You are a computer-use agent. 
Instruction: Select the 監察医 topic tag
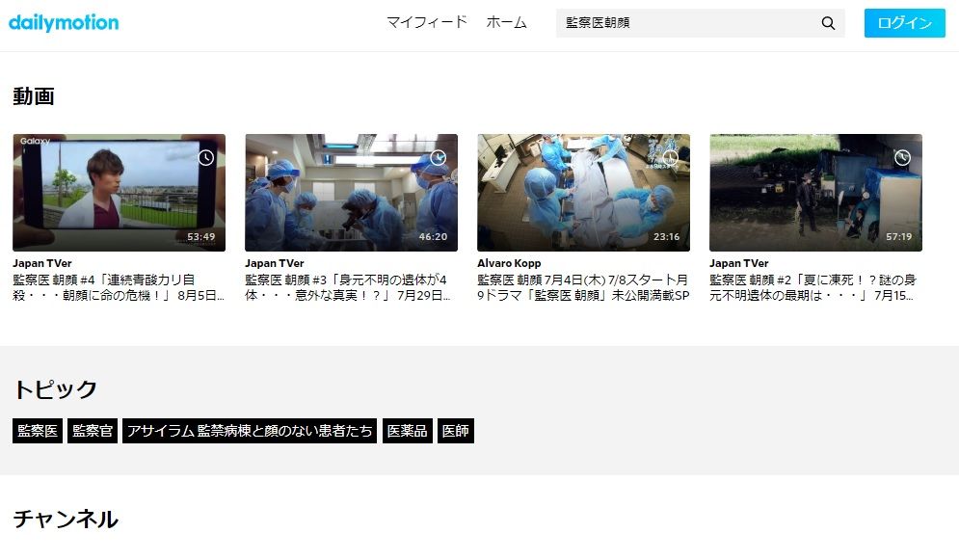point(38,431)
